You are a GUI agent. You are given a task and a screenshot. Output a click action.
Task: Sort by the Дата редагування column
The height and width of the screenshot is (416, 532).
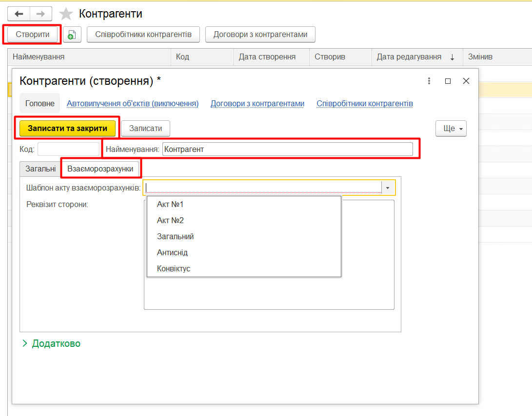[x=409, y=57]
